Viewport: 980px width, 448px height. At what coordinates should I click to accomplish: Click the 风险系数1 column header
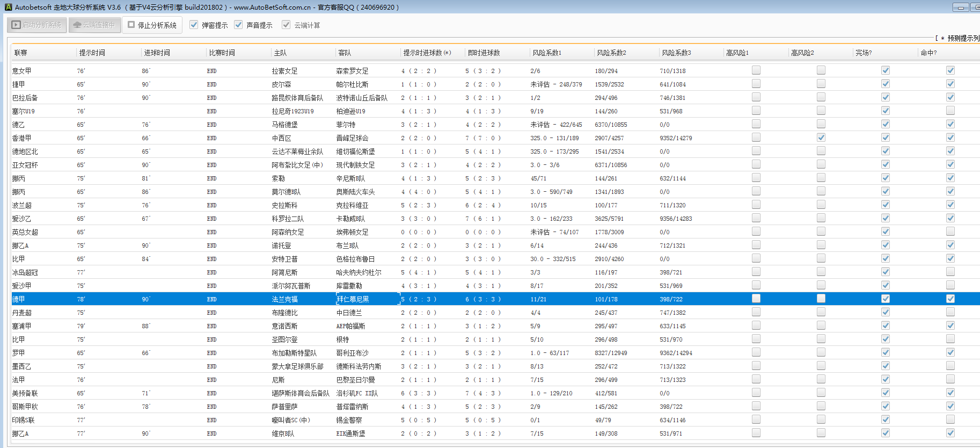(x=546, y=53)
